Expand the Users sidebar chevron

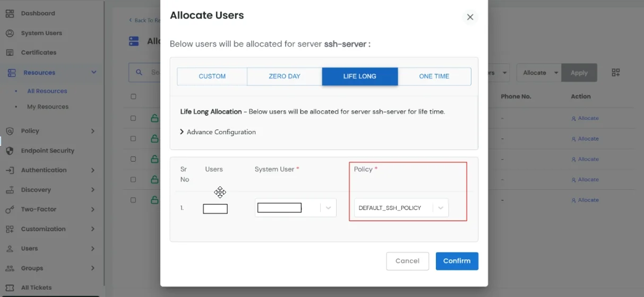[x=93, y=249]
